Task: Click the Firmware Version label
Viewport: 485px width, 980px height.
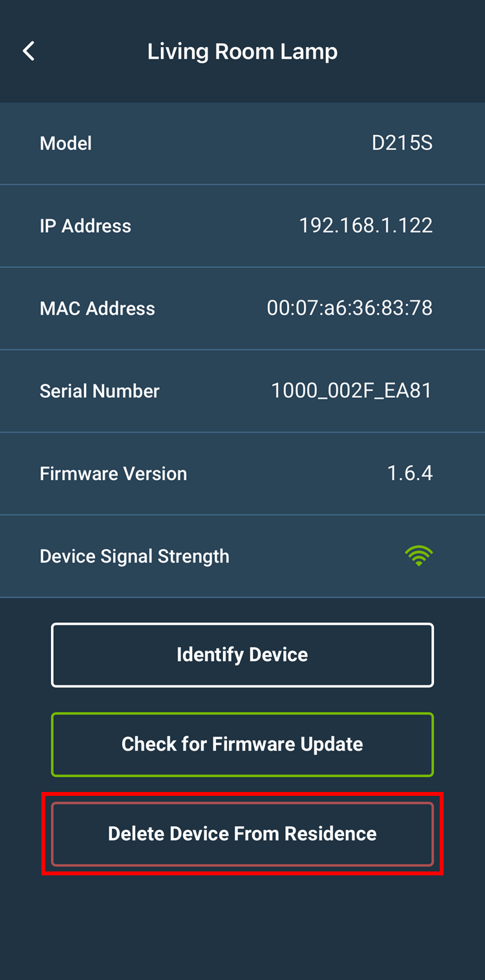Action: tap(113, 474)
